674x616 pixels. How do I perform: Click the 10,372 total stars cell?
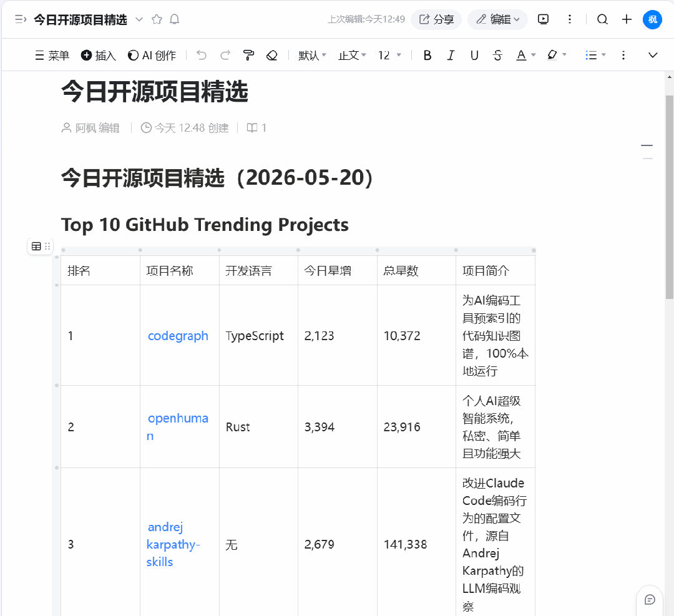click(416, 335)
